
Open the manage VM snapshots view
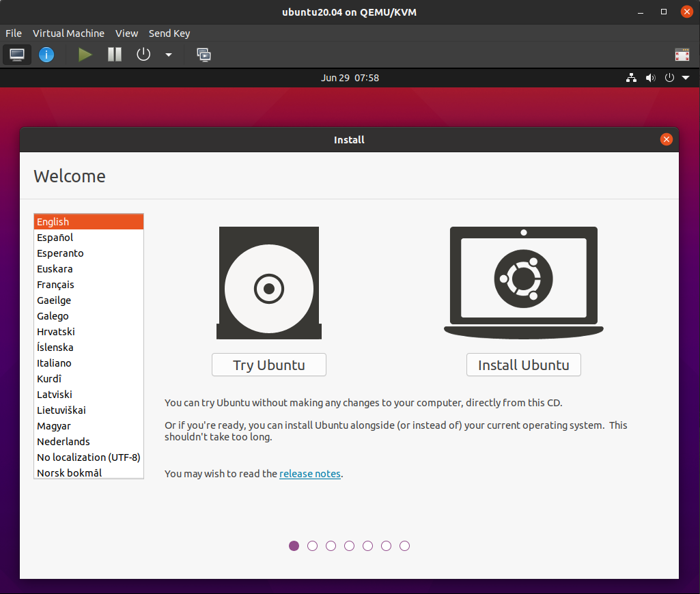[x=204, y=55]
